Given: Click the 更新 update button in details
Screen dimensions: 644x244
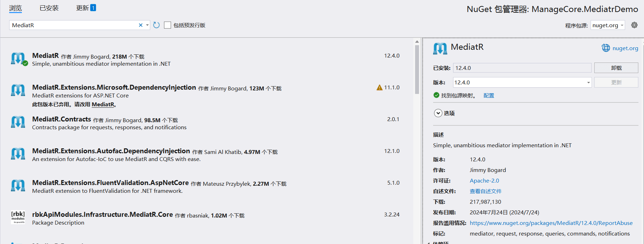Looking at the screenshot, I should (x=616, y=82).
